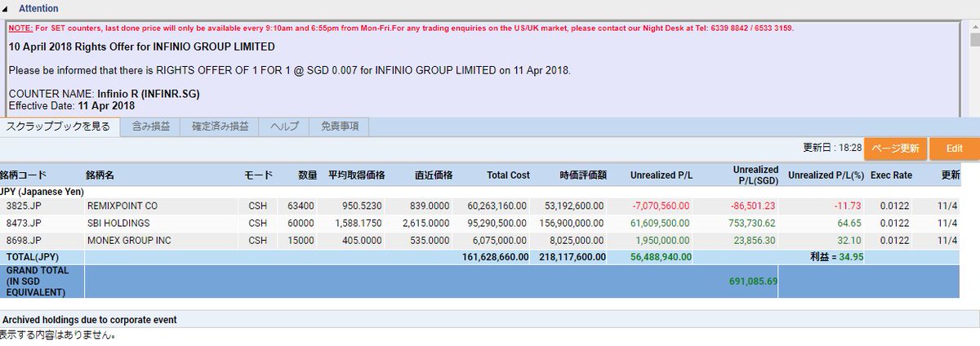Switch to the 確定済み損益 tab

pyautogui.click(x=220, y=126)
